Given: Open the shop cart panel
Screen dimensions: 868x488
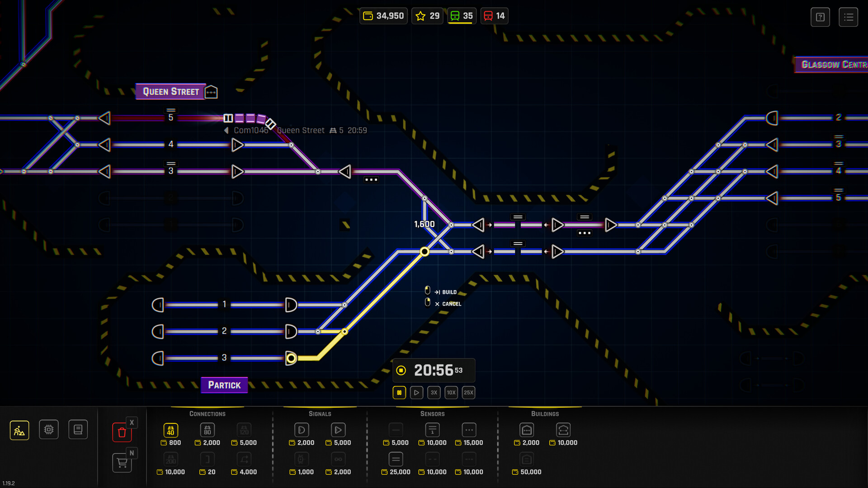Looking at the screenshot, I should pos(122,463).
